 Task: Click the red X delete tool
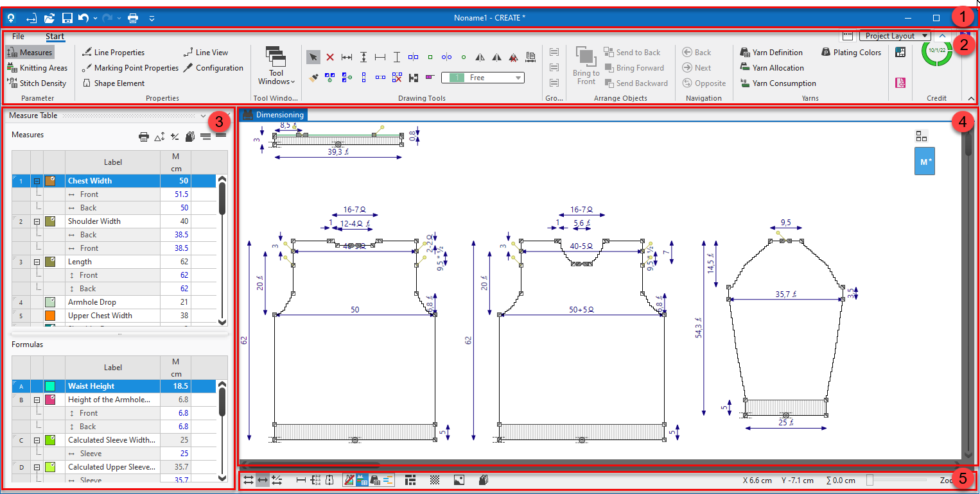[x=330, y=57]
